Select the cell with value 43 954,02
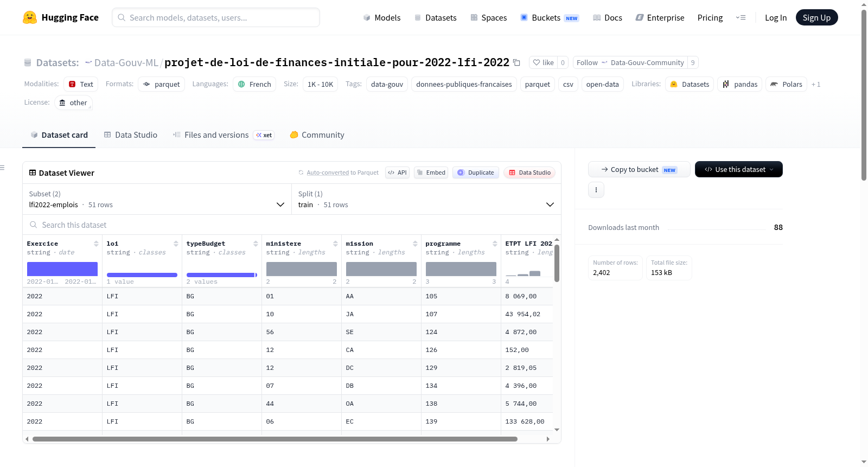Image resolution: width=868 pixels, height=467 pixels. coord(527,314)
